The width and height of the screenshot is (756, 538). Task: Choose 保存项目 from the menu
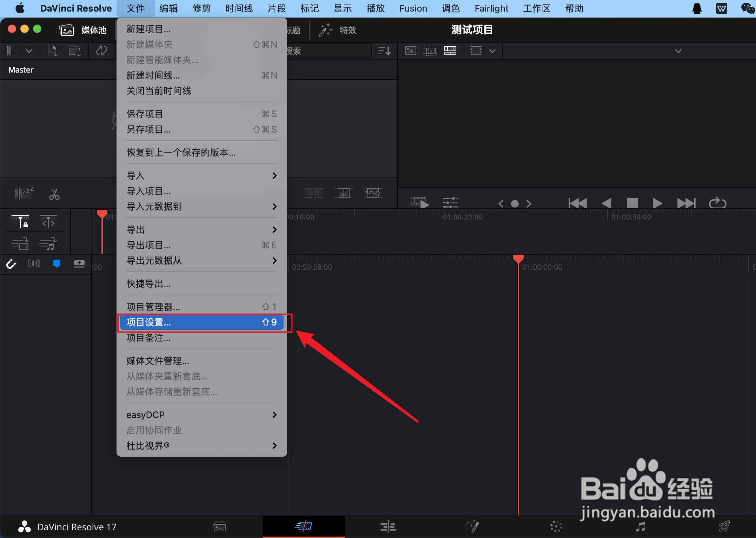pos(201,114)
